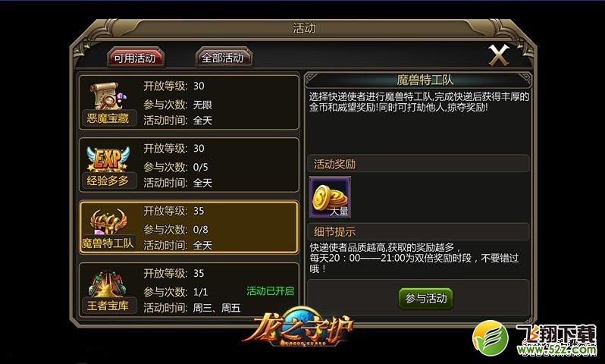605x364 pixels.
Task: Click the 活动已开启 green status text
Action: [x=270, y=291]
